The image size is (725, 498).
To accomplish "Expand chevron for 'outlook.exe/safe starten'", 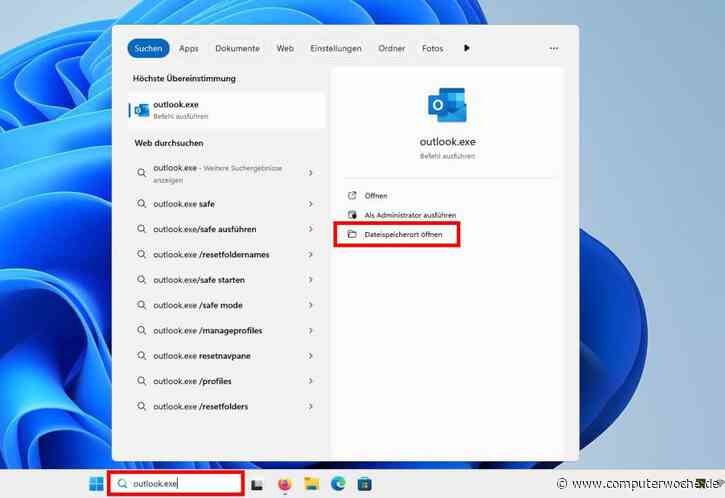I will [x=311, y=280].
